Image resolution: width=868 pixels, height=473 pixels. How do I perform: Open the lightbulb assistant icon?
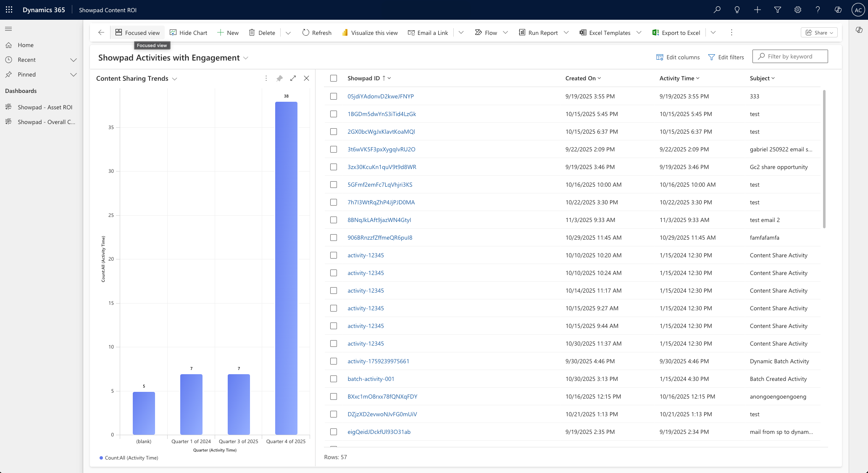(737, 10)
